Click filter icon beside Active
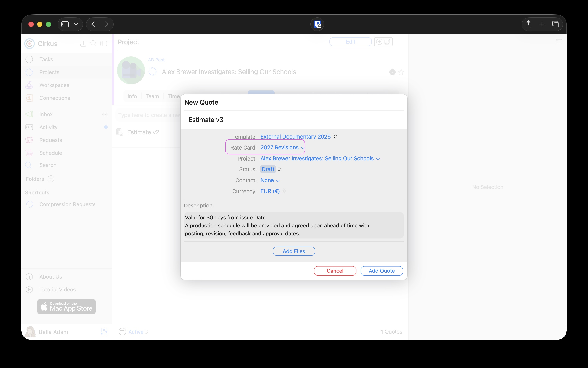The image size is (588, 368). (x=122, y=332)
